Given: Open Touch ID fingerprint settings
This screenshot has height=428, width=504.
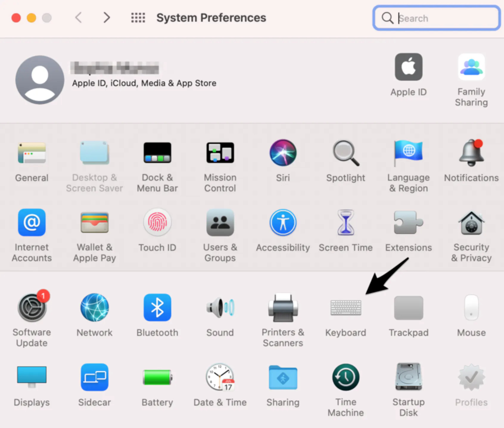Looking at the screenshot, I should coord(157,222).
